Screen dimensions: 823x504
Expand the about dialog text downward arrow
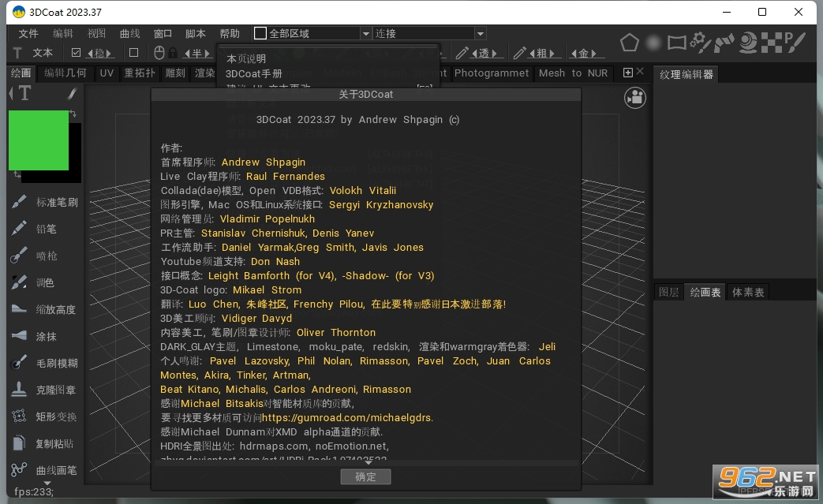[x=368, y=462]
